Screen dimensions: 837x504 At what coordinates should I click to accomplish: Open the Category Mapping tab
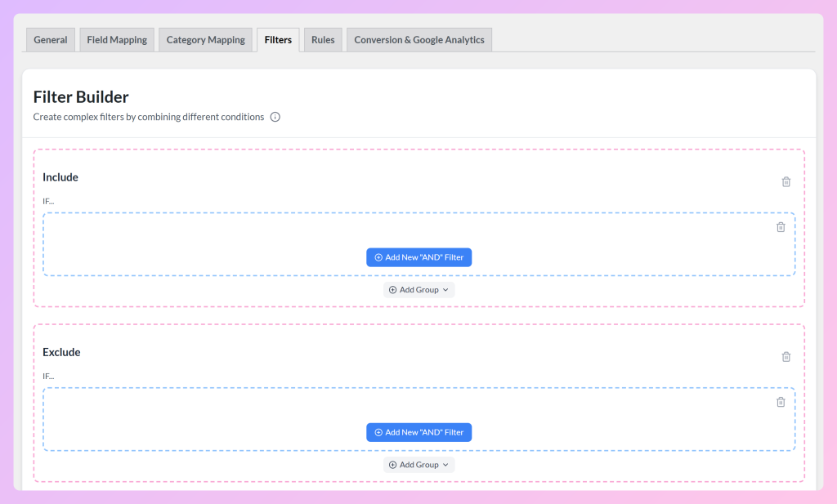click(205, 40)
